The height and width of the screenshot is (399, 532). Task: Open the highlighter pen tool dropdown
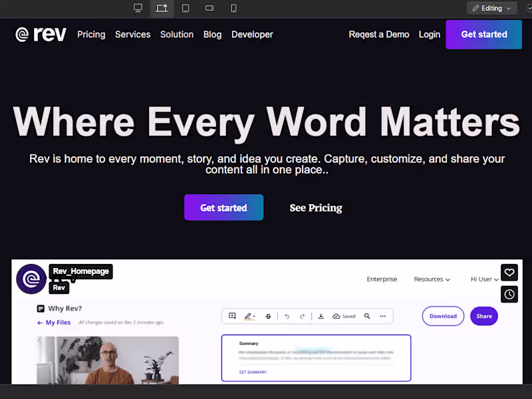coord(249,317)
